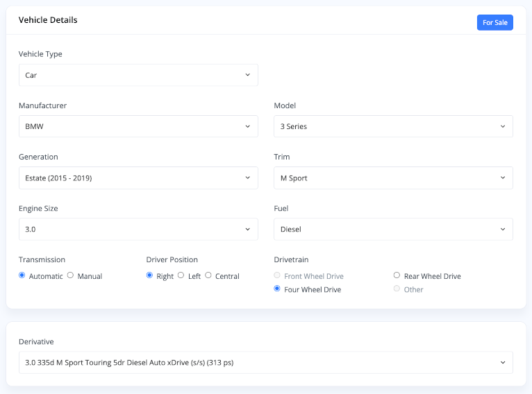Choose Central driver position
Image resolution: width=532 pixels, height=394 pixels.
[x=208, y=275]
